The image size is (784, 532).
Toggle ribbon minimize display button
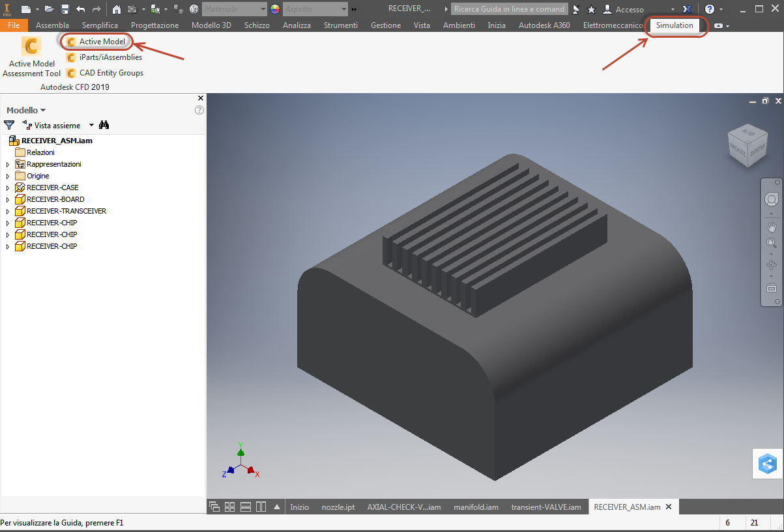pyautogui.click(x=718, y=26)
